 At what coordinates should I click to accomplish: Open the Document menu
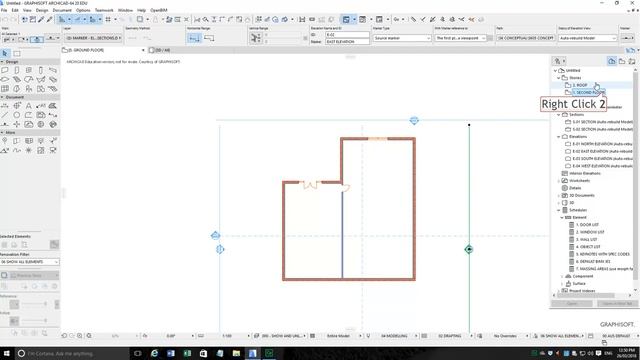62,10
